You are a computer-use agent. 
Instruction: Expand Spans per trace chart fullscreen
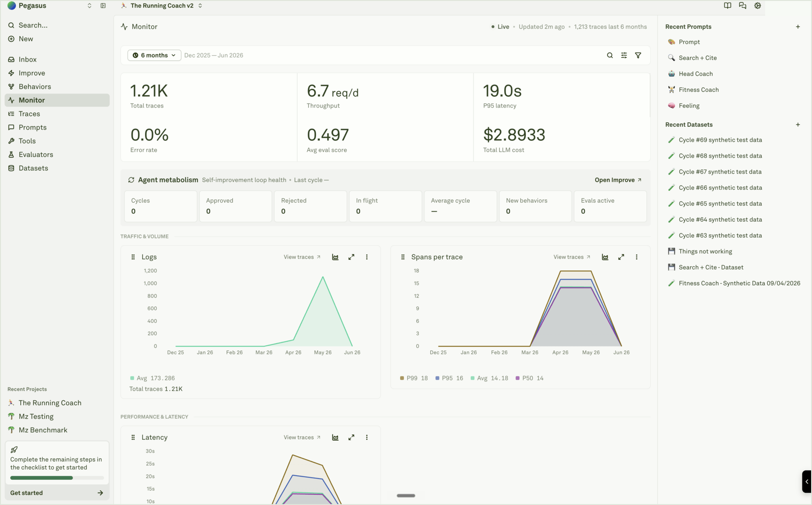(x=621, y=257)
